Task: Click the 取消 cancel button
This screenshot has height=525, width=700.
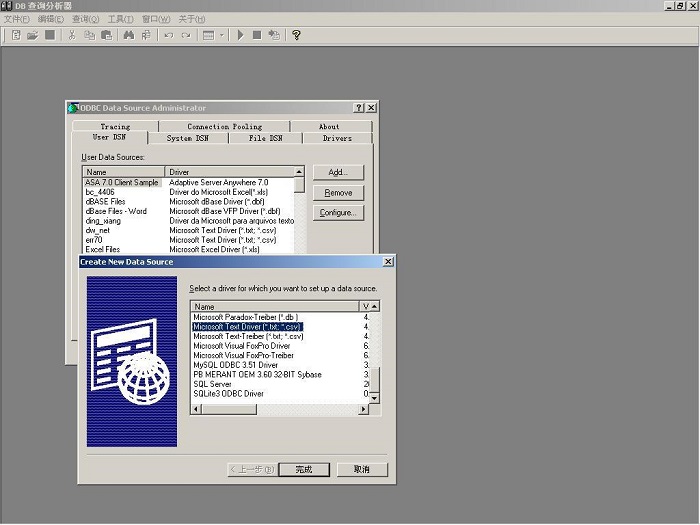Action: pyautogui.click(x=362, y=469)
